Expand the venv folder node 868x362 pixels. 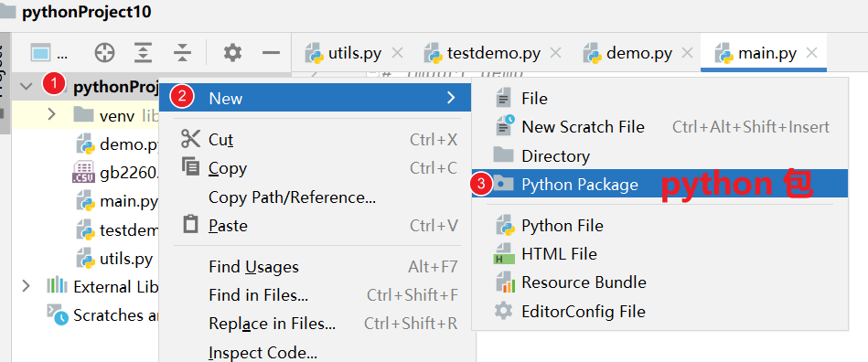[x=52, y=114]
